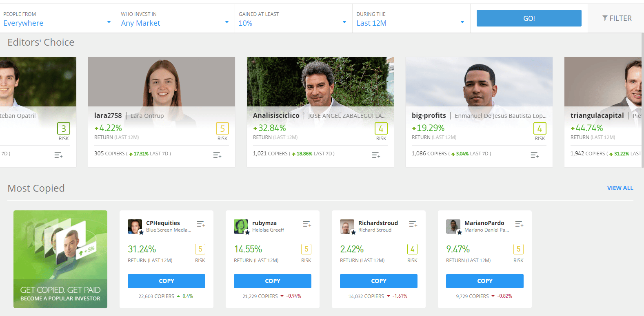Add Analisisciclico to watchlist icon
The image size is (644, 316).
[376, 155]
